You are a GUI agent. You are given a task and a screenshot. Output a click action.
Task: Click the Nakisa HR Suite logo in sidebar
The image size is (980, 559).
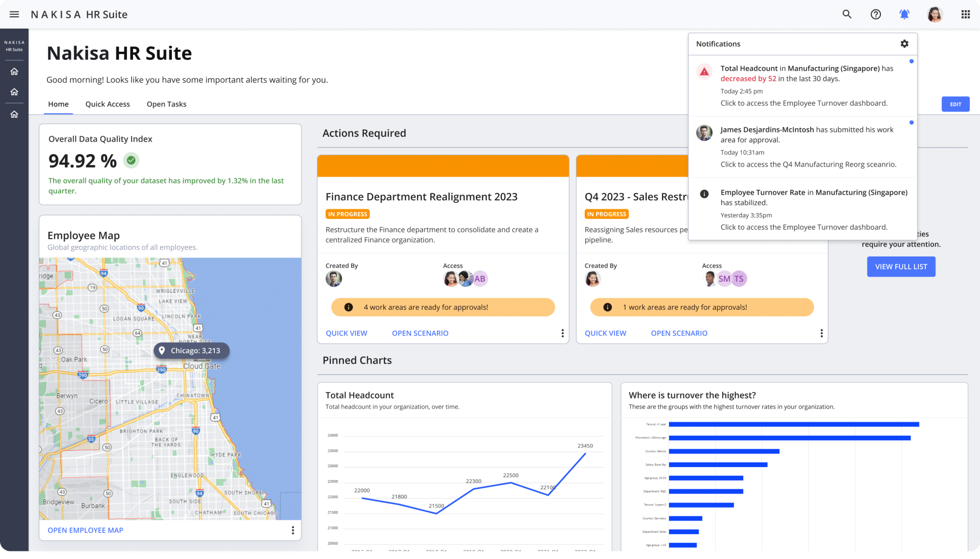pyautogui.click(x=14, y=45)
